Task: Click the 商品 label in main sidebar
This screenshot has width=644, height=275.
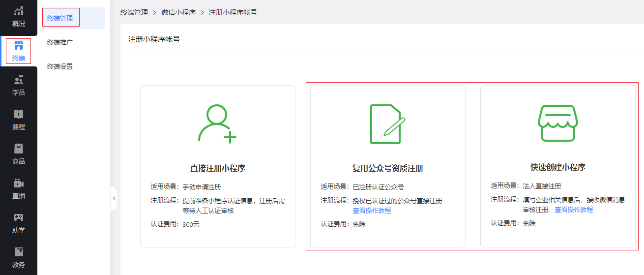Action: click(19, 161)
